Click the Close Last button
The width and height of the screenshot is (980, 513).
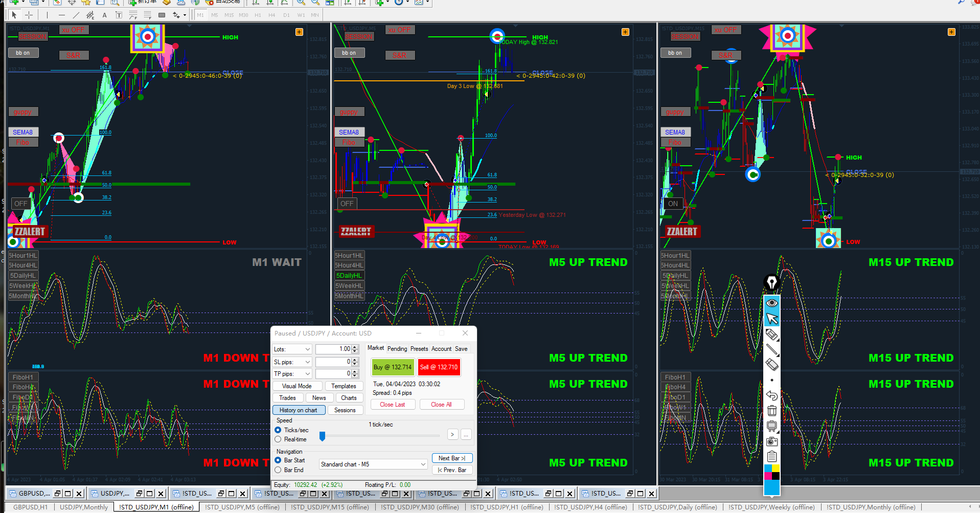[x=393, y=405]
